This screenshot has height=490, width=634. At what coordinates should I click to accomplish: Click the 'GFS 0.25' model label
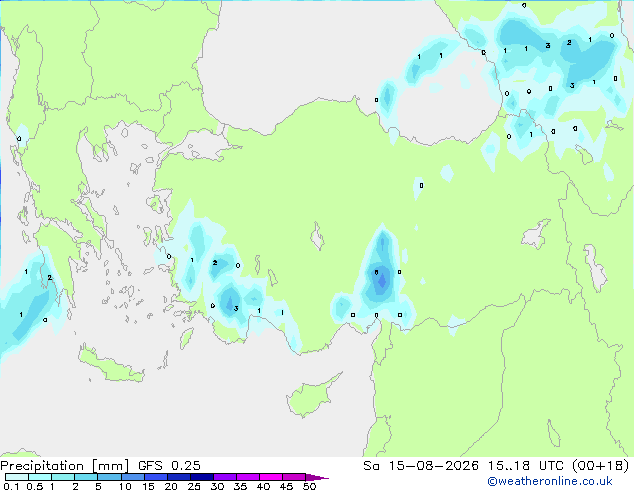pos(169,466)
